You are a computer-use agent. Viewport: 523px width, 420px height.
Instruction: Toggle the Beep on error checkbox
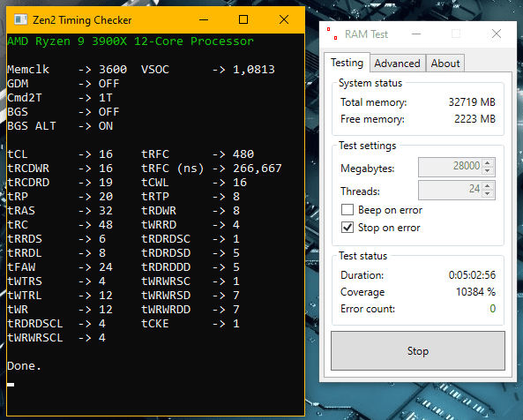tap(347, 210)
